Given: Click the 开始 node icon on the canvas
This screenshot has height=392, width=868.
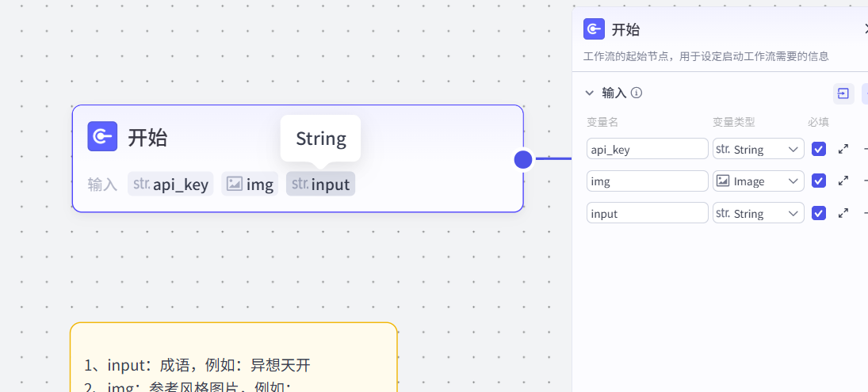Looking at the screenshot, I should (102, 137).
